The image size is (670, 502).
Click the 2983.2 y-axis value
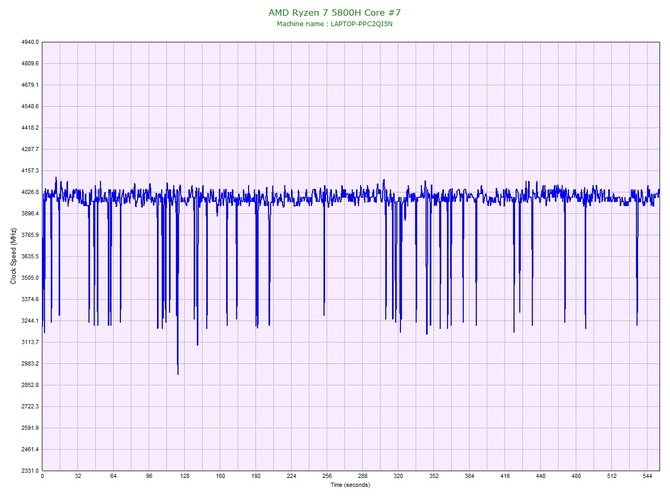(x=30, y=364)
